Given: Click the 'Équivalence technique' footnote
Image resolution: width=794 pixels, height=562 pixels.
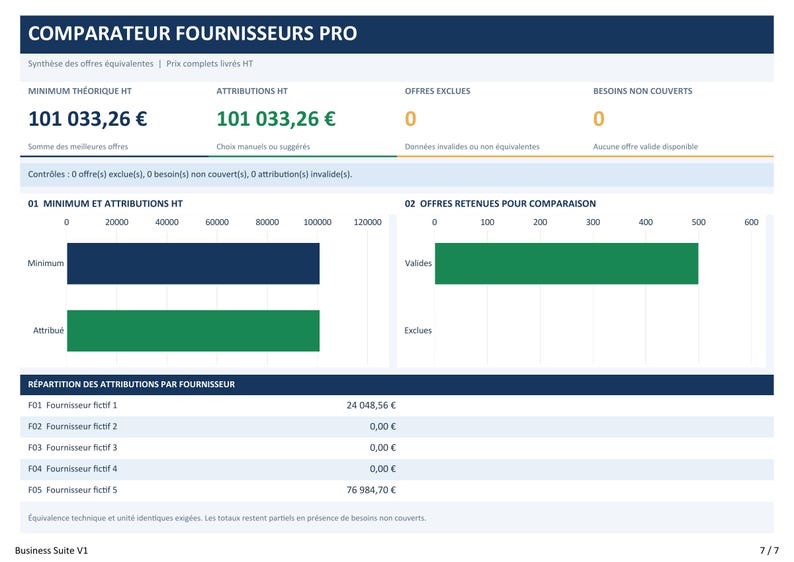Looking at the screenshot, I should [227, 518].
